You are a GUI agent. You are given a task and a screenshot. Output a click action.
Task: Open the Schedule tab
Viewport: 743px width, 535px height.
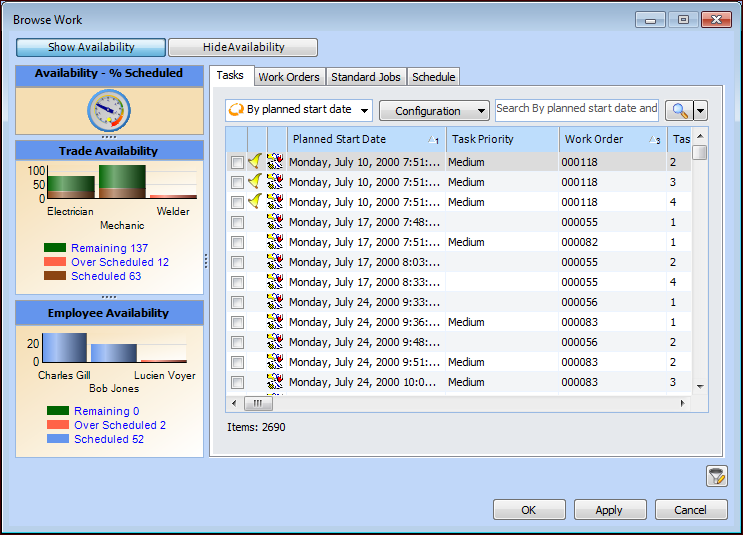pyautogui.click(x=434, y=77)
